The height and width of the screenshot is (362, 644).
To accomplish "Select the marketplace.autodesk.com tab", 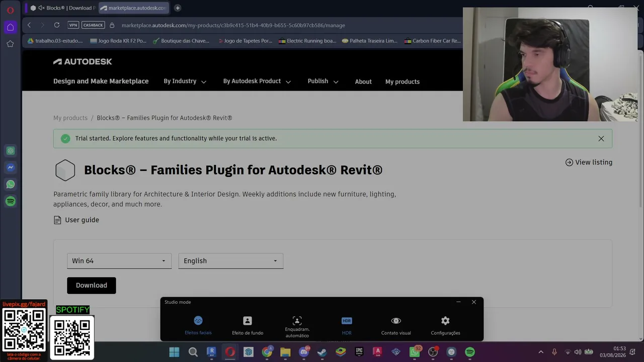I will point(133,8).
